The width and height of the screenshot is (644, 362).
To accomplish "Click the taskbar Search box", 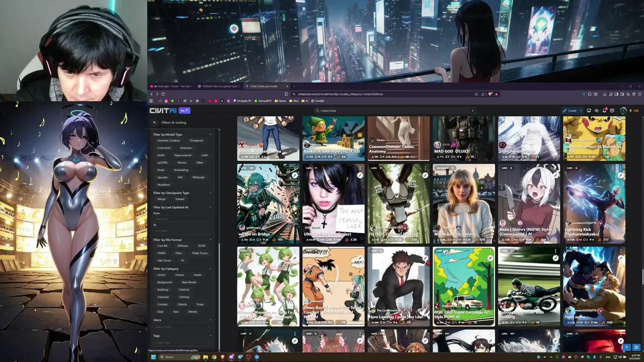I will [x=180, y=357].
